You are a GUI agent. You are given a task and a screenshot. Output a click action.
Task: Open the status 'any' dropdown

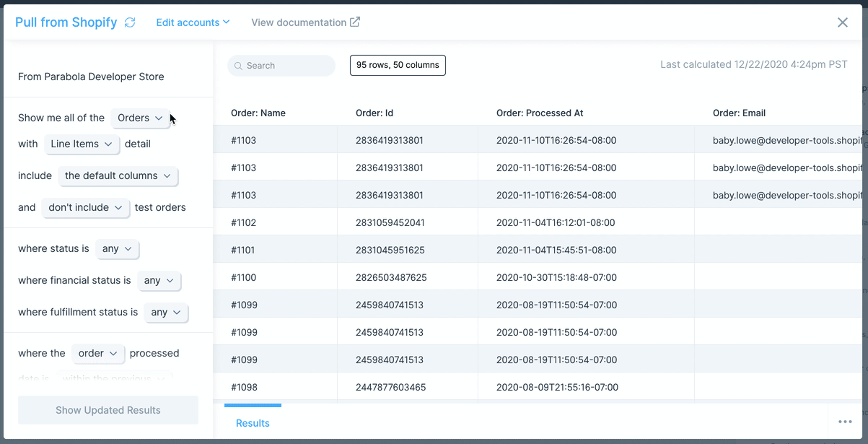pos(117,248)
